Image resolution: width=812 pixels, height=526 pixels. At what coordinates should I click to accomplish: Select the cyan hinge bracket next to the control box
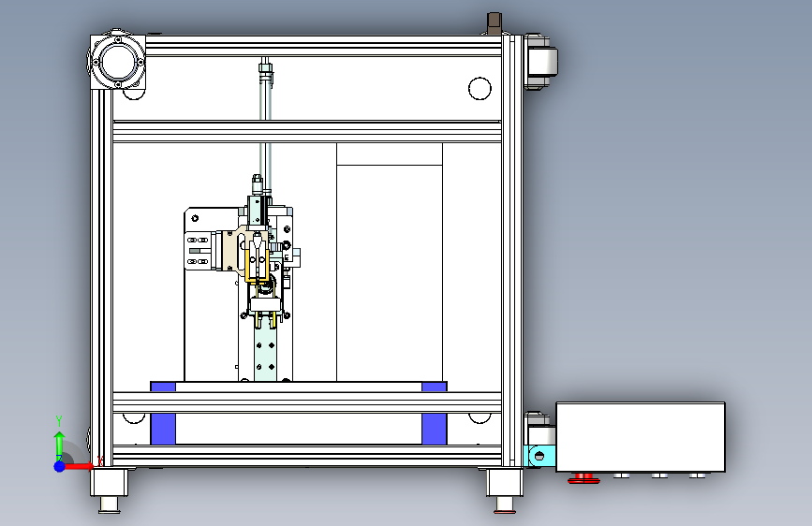pos(539,456)
